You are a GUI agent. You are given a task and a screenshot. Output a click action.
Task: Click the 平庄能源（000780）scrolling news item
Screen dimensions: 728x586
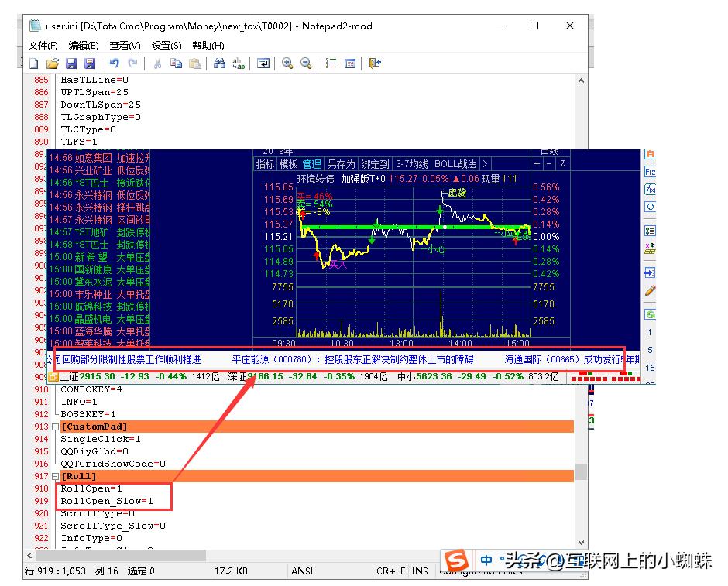352,360
